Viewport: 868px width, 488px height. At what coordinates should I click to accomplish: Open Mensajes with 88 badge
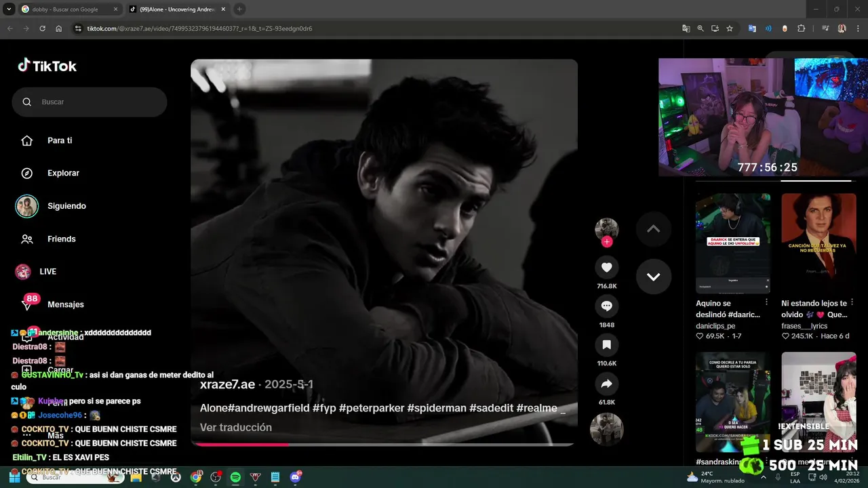pyautogui.click(x=65, y=304)
